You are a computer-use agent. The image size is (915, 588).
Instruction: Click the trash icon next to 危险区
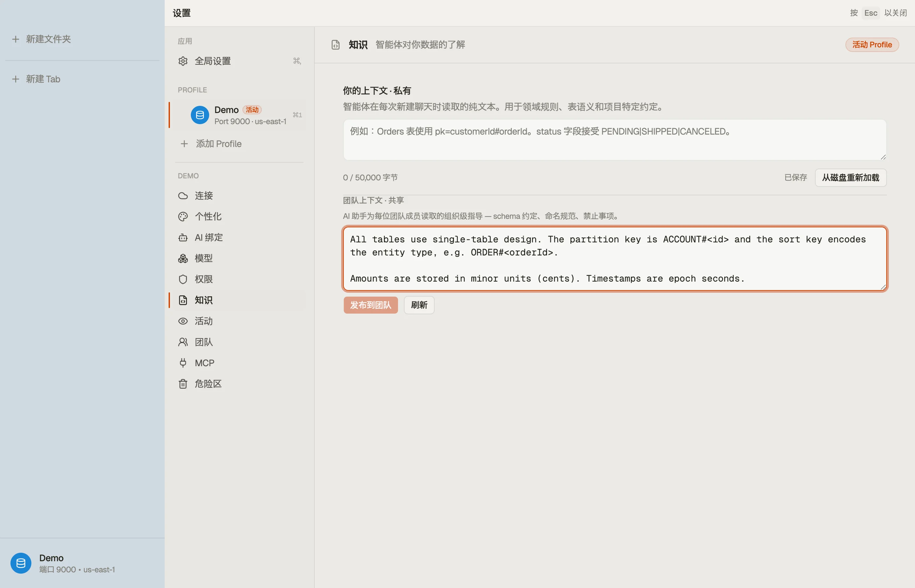183,384
